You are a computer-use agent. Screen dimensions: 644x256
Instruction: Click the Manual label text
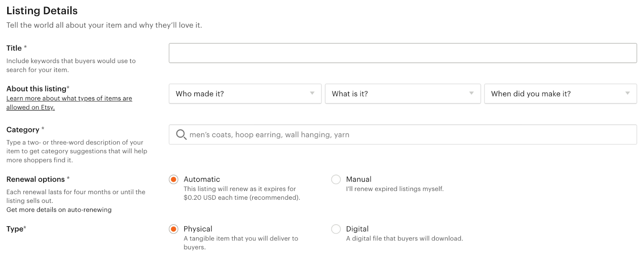point(359,179)
